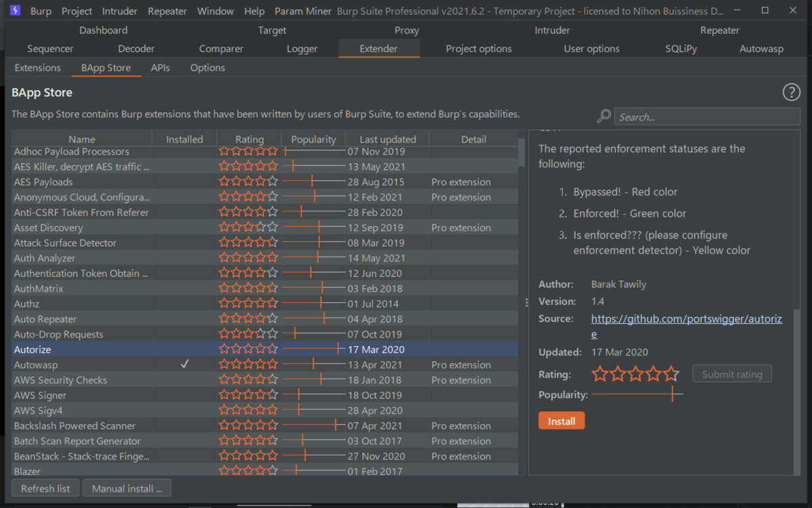Open the Extender Options sub-tab
Image resolution: width=812 pixels, height=508 pixels.
(x=208, y=68)
